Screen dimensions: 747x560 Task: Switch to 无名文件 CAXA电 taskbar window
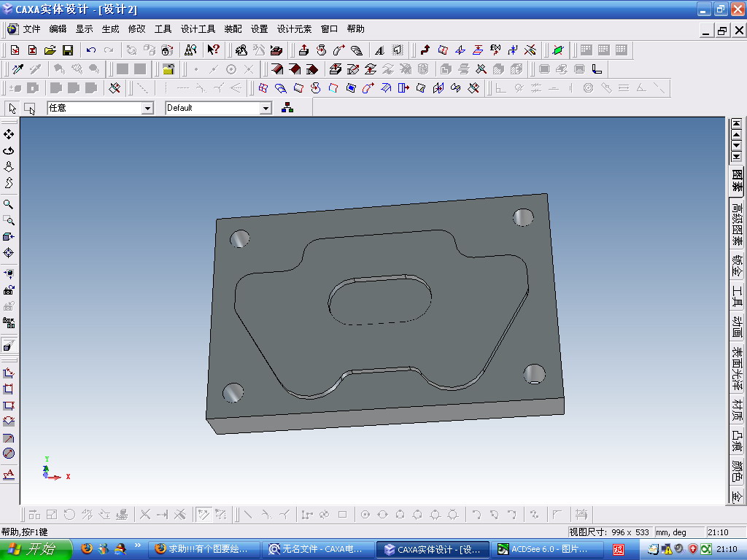click(x=318, y=549)
